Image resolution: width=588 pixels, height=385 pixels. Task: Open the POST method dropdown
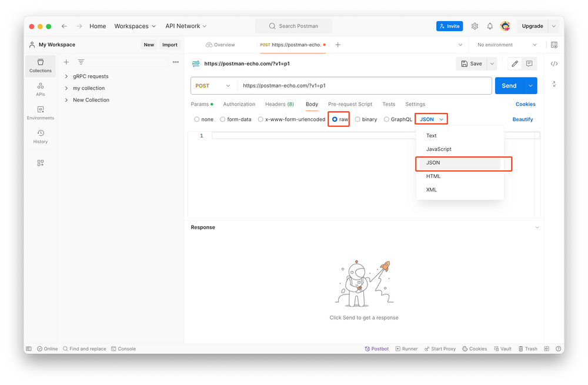pos(213,86)
